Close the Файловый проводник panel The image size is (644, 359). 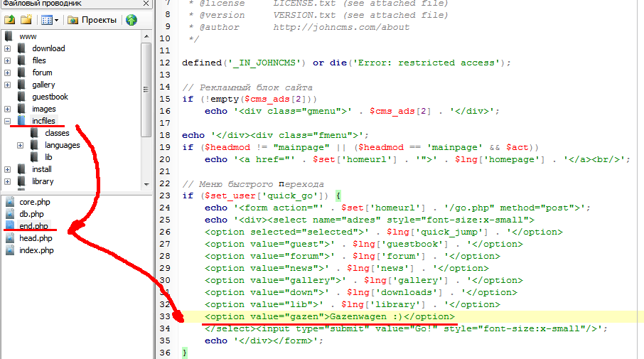click(x=146, y=4)
